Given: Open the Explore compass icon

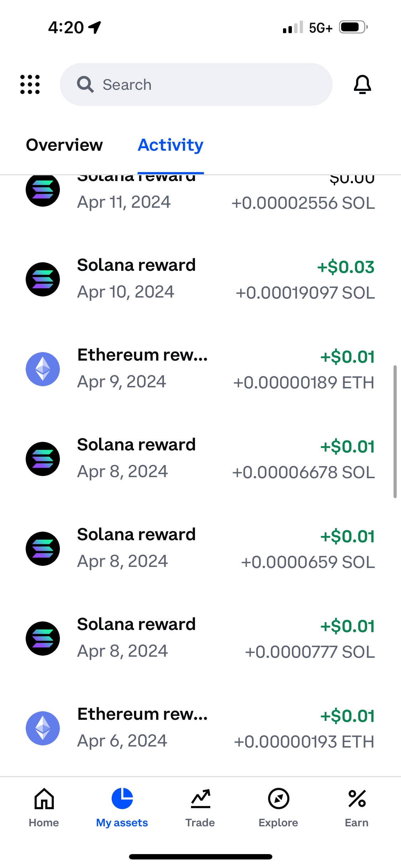Looking at the screenshot, I should point(278,799).
